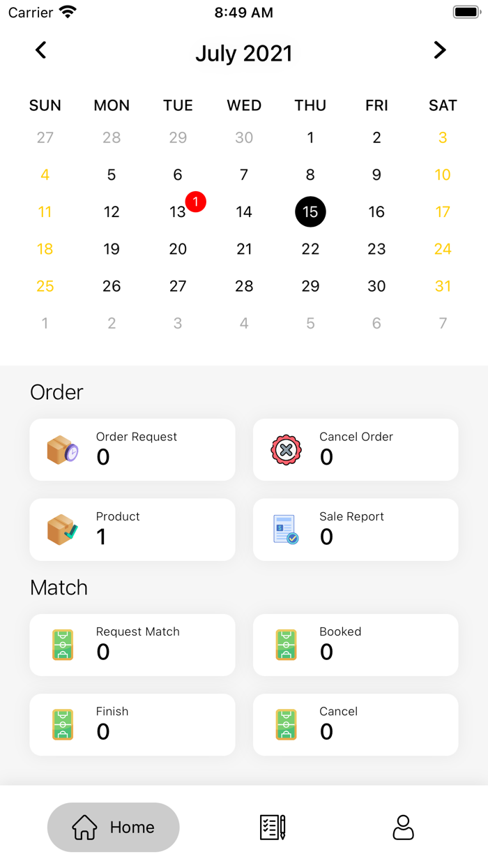Click the Request Match field icon
Screen dimensions: 488x868
pyautogui.click(x=61, y=644)
